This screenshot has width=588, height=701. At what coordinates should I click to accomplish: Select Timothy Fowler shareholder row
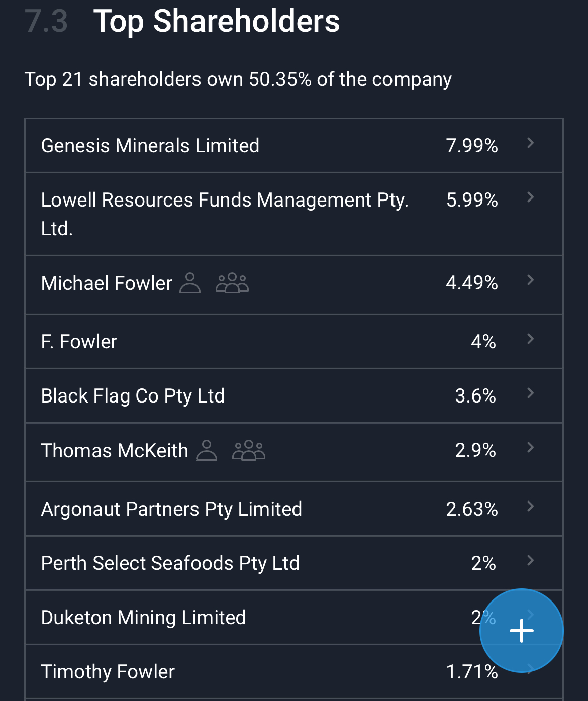pyautogui.click(x=294, y=672)
